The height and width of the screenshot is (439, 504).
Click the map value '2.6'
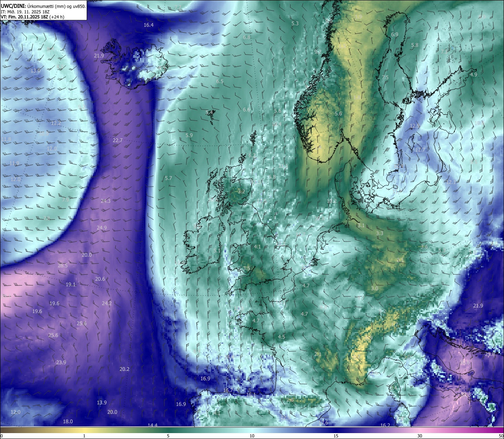pos(290,400)
